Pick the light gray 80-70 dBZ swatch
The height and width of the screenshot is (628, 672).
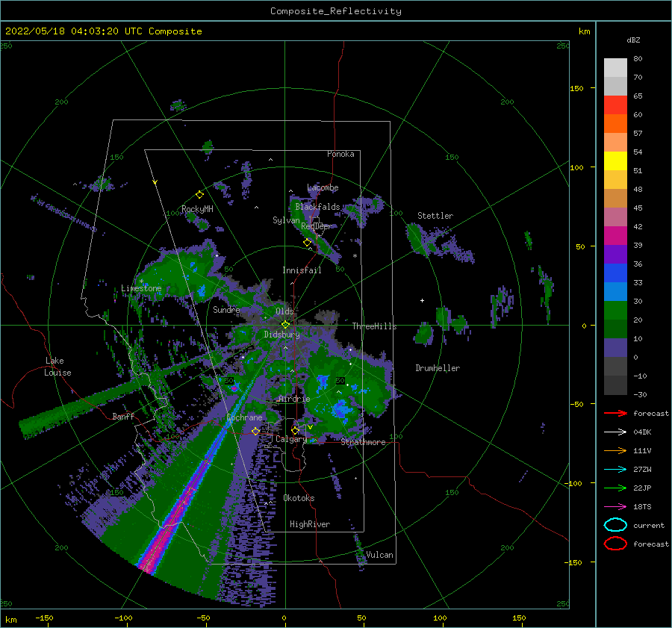(x=615, y=68)
